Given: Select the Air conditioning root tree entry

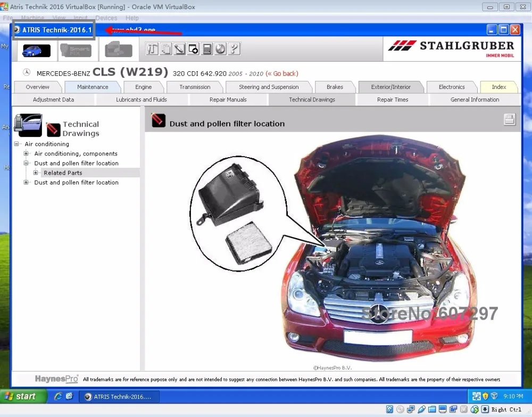Looking at the screenshot, I should (47, 144).
